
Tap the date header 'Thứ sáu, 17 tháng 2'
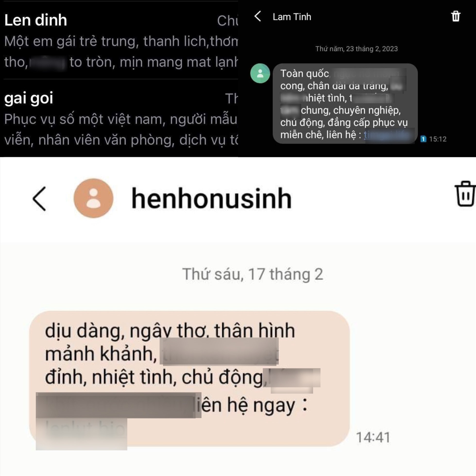(253, 274)
